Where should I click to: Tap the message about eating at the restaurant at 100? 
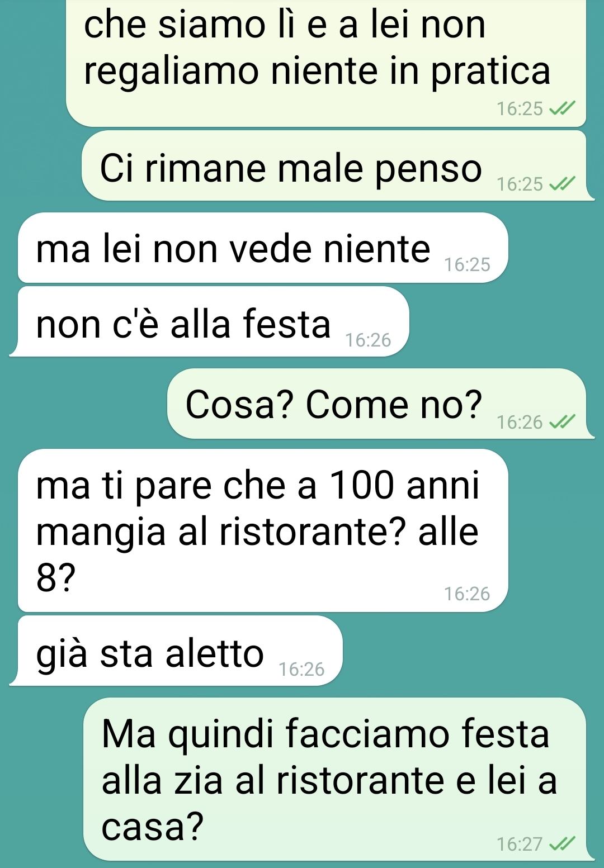click(x=263, y=530)
